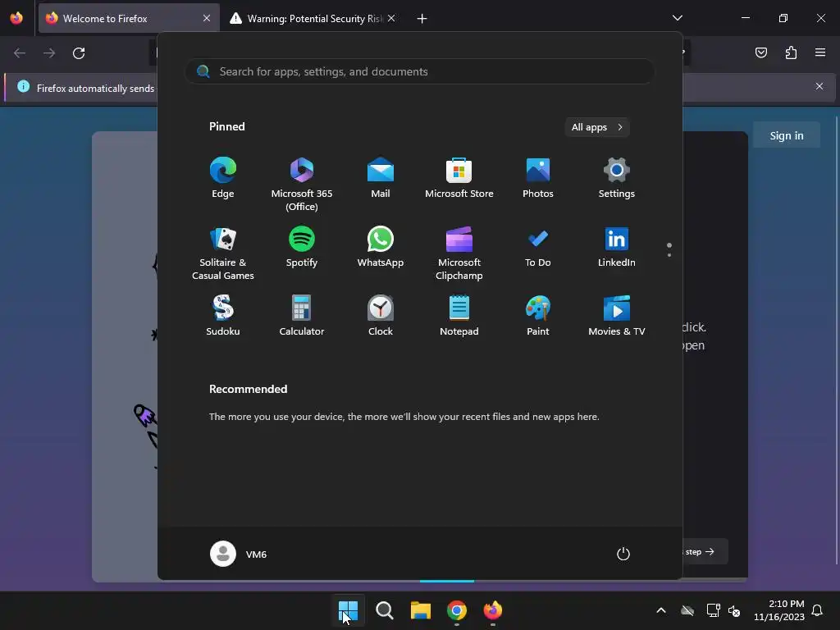Launch Microsoft Clipchamp
The width and height of the screenshot is (840, 630).
[459, 253]
